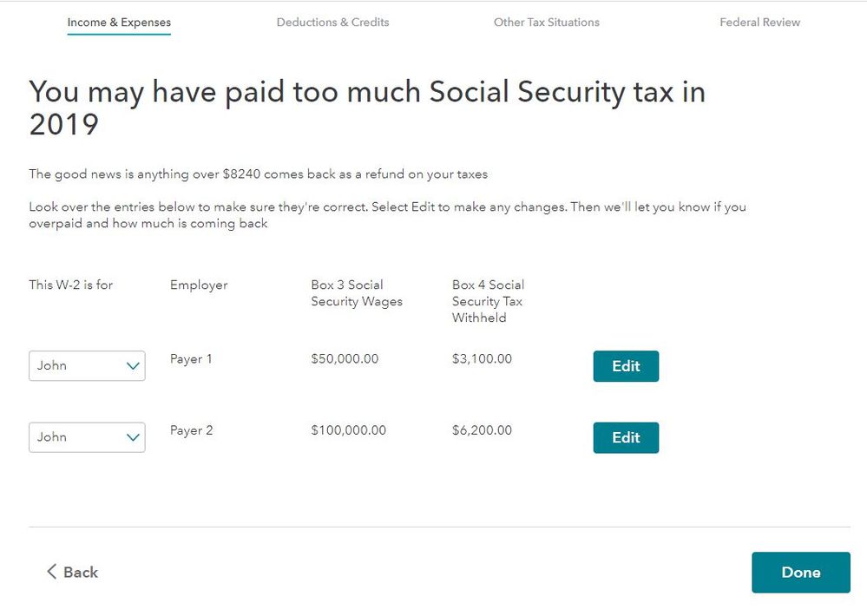867x616 pixels.
Task: Click the Box 4 Tax Withheld header
Action: pyautogui.click(x=488, y=301)
